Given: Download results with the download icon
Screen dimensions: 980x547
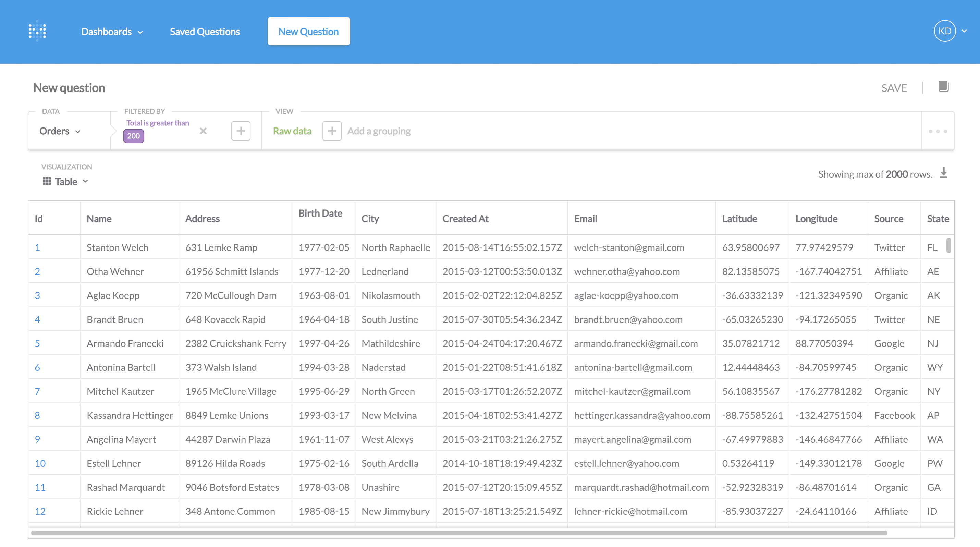Looking at the screenshot, I should pos(944,173).
